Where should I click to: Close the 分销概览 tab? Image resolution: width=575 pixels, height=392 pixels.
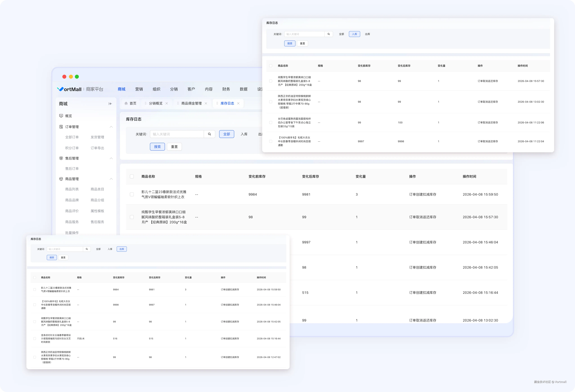coord(167,103)
